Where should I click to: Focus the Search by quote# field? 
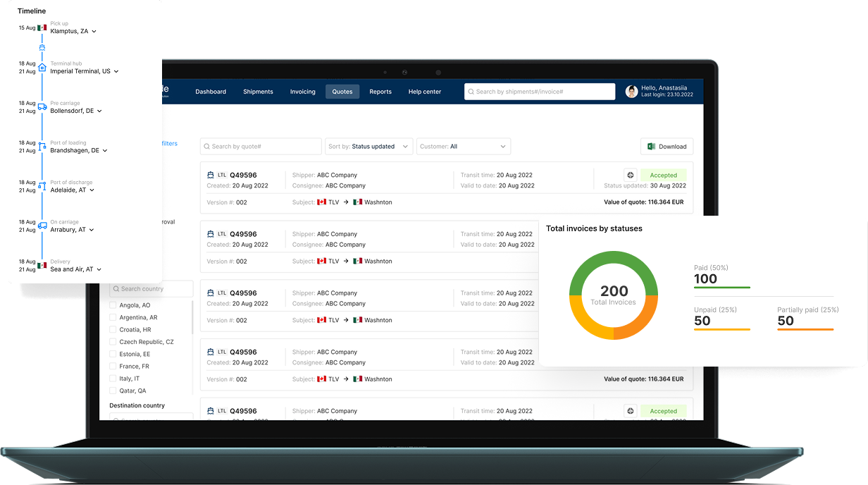click(261, 147)
